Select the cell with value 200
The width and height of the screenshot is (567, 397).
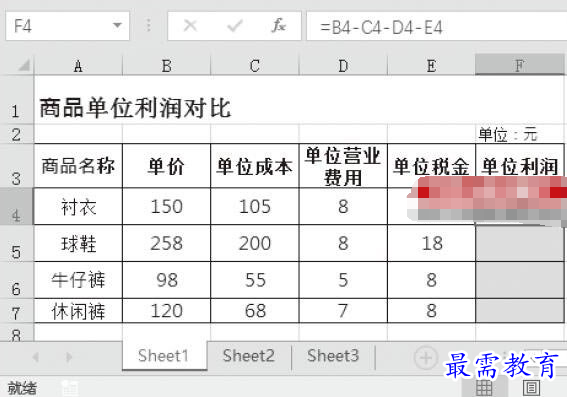click(255, 243)
